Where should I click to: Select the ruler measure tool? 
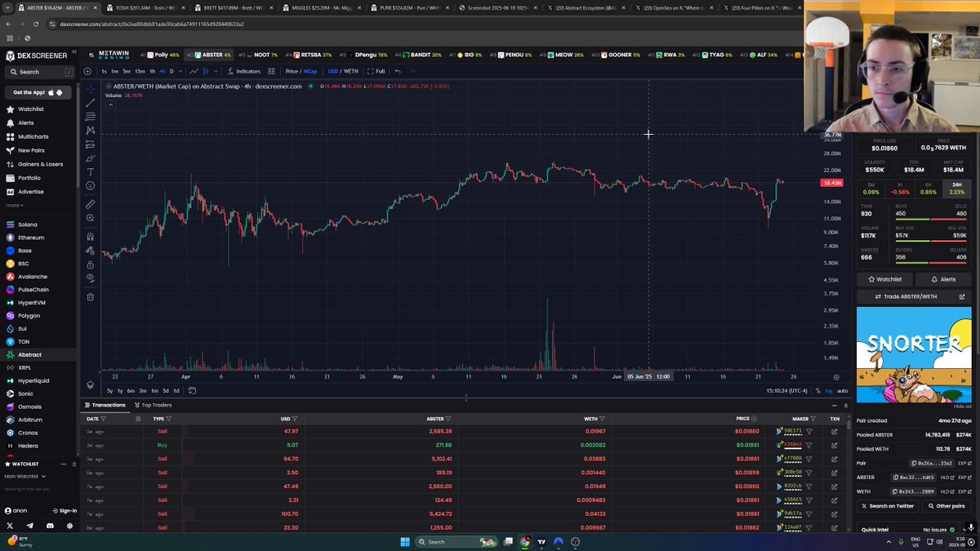click(x=90, y=204)
